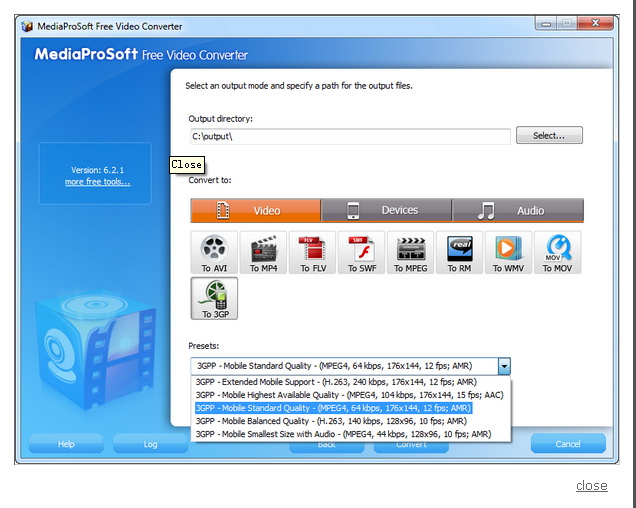This screenshot has height=508, width=636.
Task: Switch to the Video tab
Action: click(x=256, y=211)
